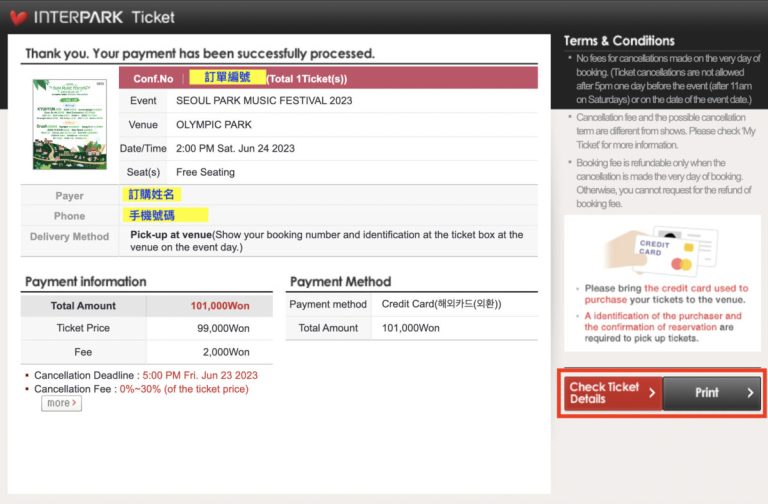This screenshot has width=768, height=504.
Task: Click the Total Amount 101,000Won value in red
Action: pyautogui.click(x=220, y=306)
